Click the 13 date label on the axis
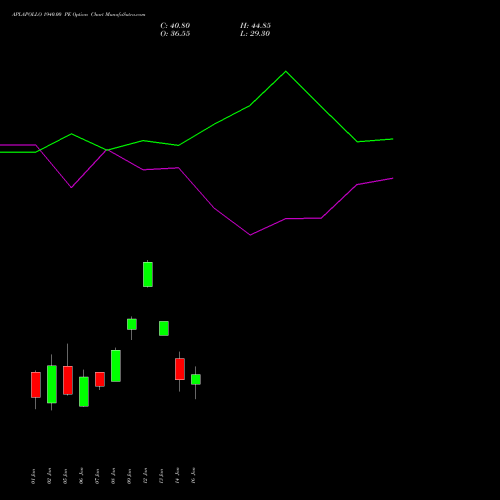 click(x=161, y=476)
